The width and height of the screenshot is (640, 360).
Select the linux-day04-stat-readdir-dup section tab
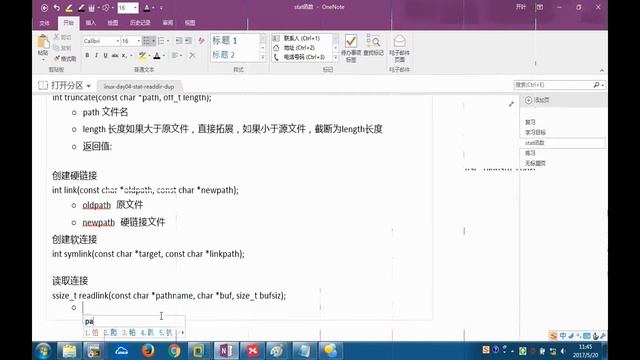click(x=139, y=87)
